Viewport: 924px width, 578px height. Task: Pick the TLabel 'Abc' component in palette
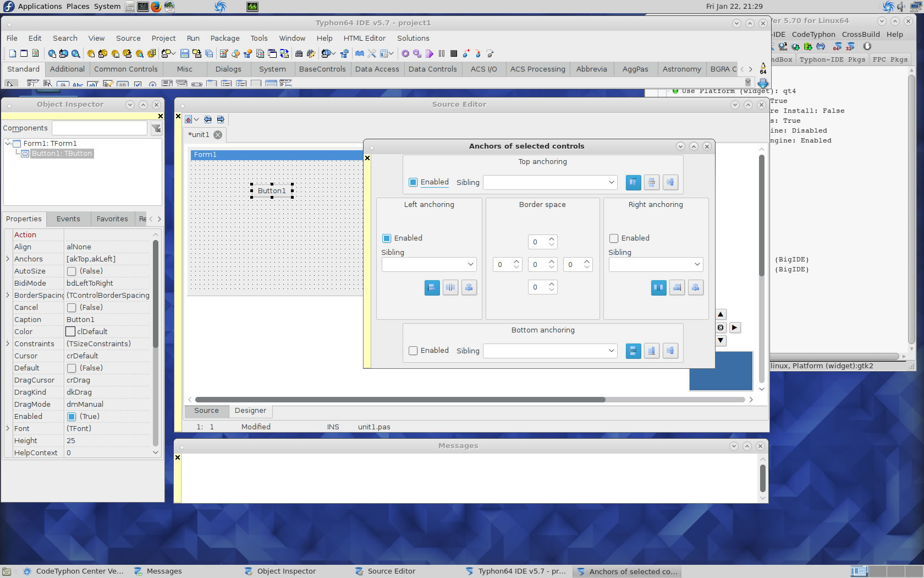78,84
